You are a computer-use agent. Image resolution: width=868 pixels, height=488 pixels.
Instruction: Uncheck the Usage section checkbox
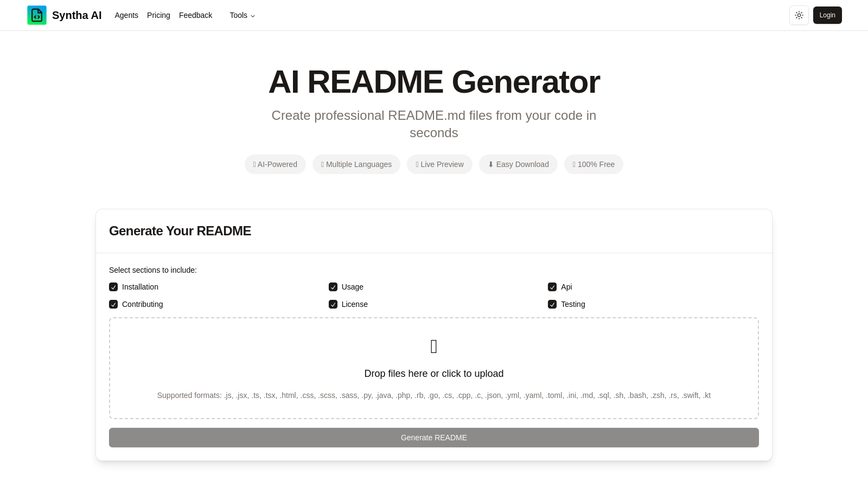pyautogui.click(x=333, y=287)
